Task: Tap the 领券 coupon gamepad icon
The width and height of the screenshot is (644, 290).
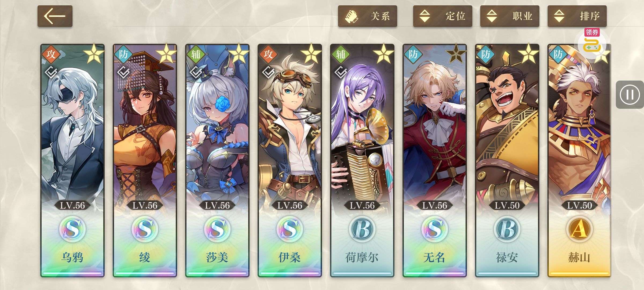Action: coord(592,42)
